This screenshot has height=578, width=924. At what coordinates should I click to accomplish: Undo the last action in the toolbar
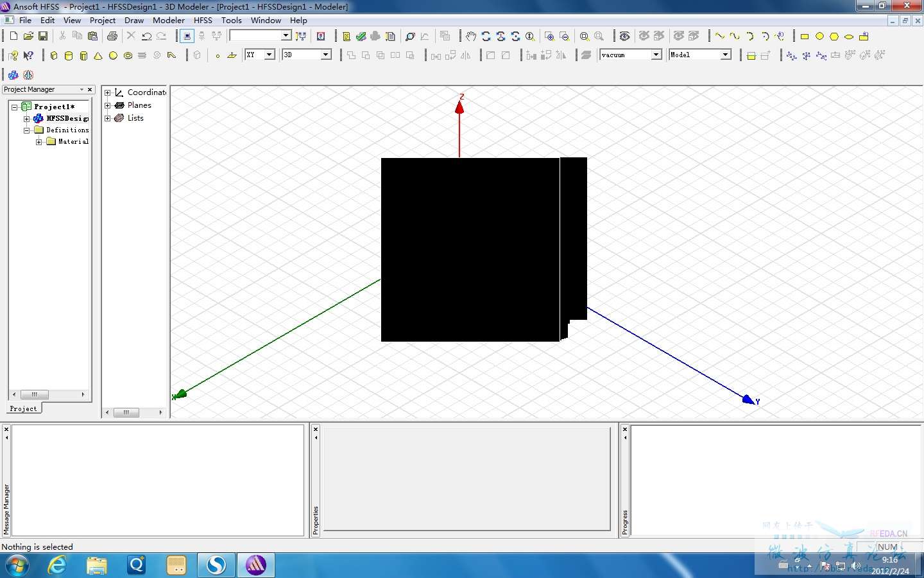(146, 36)
